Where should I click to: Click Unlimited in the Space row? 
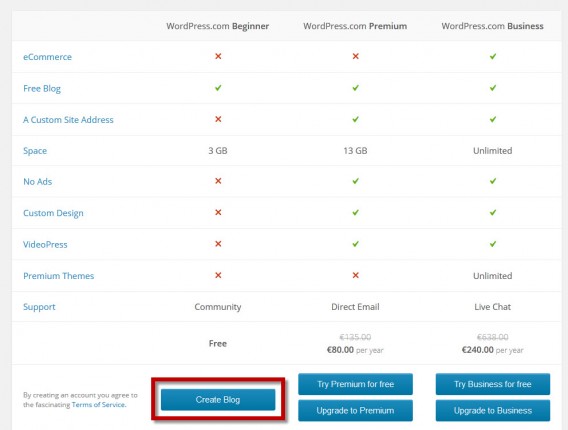pos(493,151)
